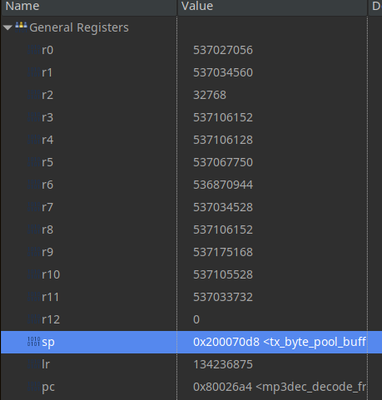382x400 pixels.
Task: Click the register icon beside r4
Action: point(33,139)
